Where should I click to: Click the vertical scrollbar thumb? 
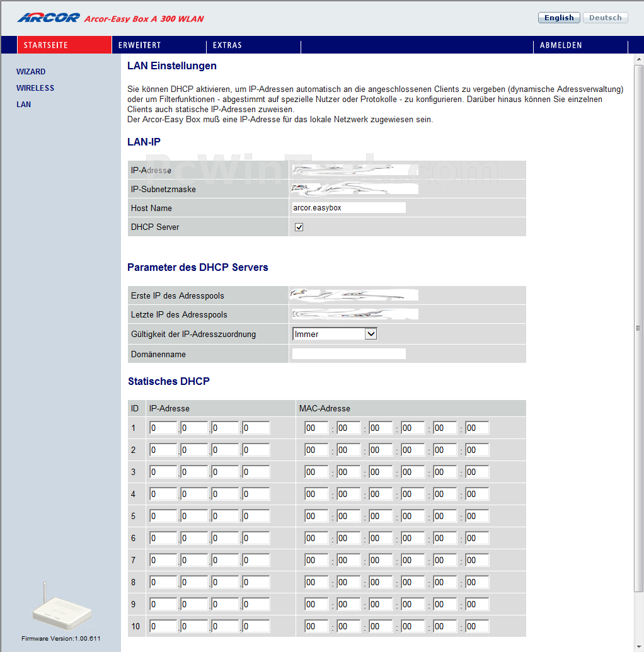(638, 328)
